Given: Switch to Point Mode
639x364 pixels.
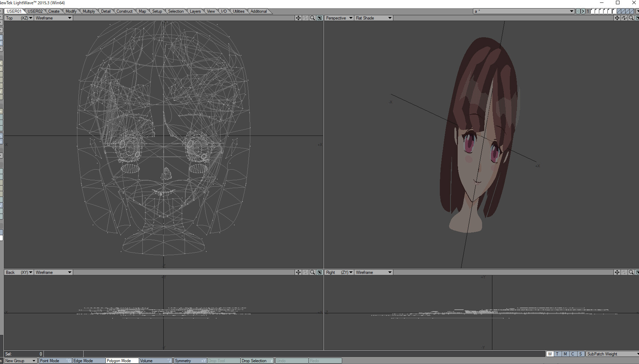Looking at the screenshot, I should pyautogui.click(x=55, y=361).
